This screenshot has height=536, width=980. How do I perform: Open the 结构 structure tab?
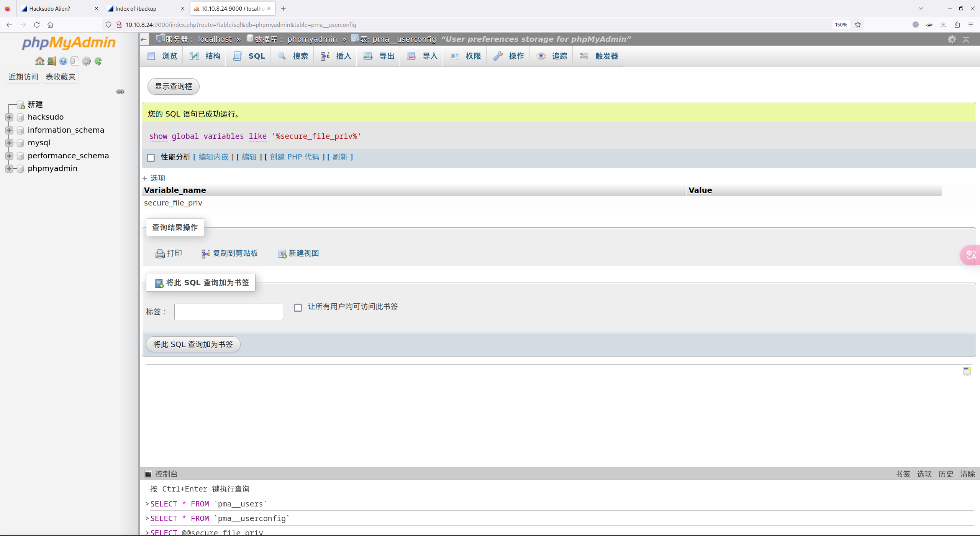pyautogui.click(x=205, y=56)
